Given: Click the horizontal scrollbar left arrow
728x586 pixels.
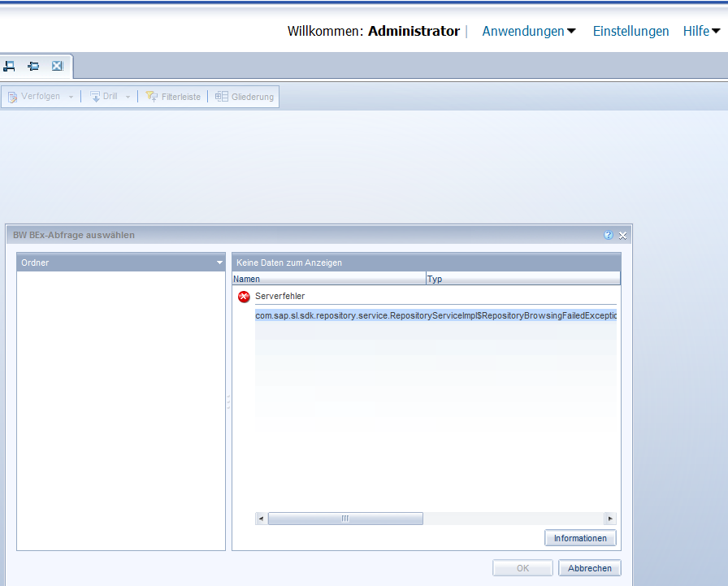Looking at the screenshot, I should [x=261, y=519].
